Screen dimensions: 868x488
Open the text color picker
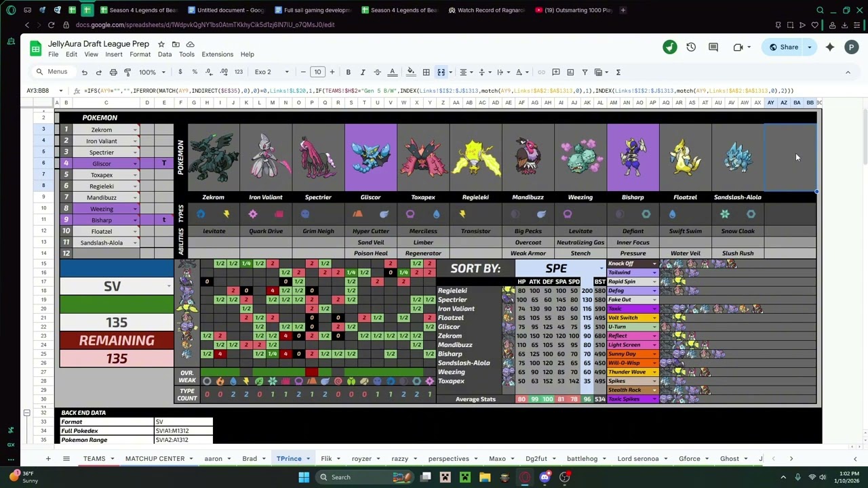coord(392,72)
